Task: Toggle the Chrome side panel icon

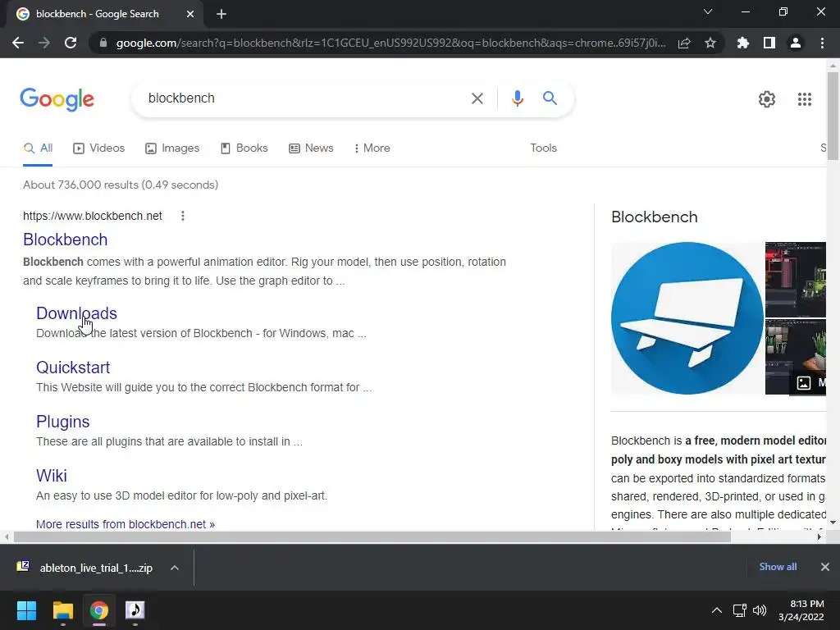Action: [x=769, y=43]
